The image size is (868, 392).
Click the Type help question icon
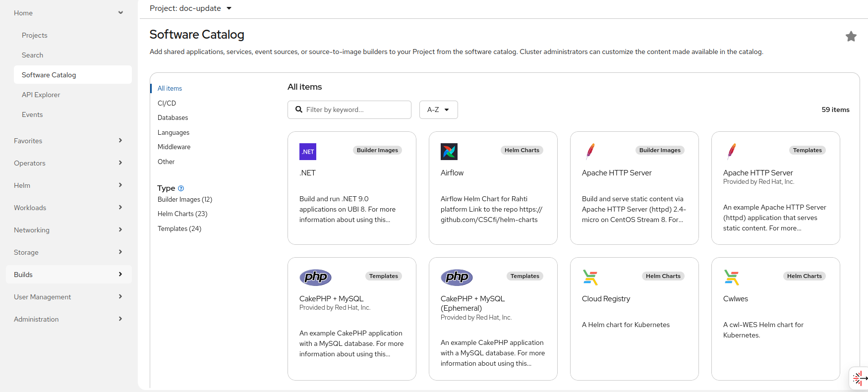tap(181, 188)
